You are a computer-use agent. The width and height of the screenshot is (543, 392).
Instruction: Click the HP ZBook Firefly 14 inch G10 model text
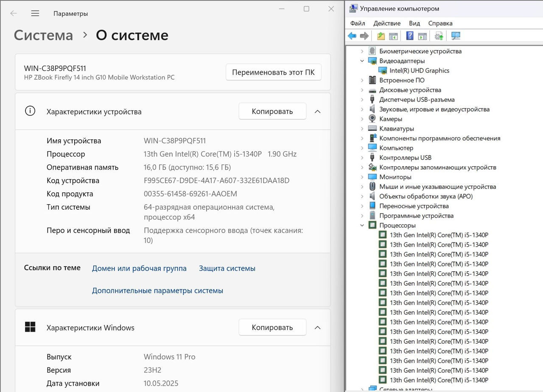[99, 77]
